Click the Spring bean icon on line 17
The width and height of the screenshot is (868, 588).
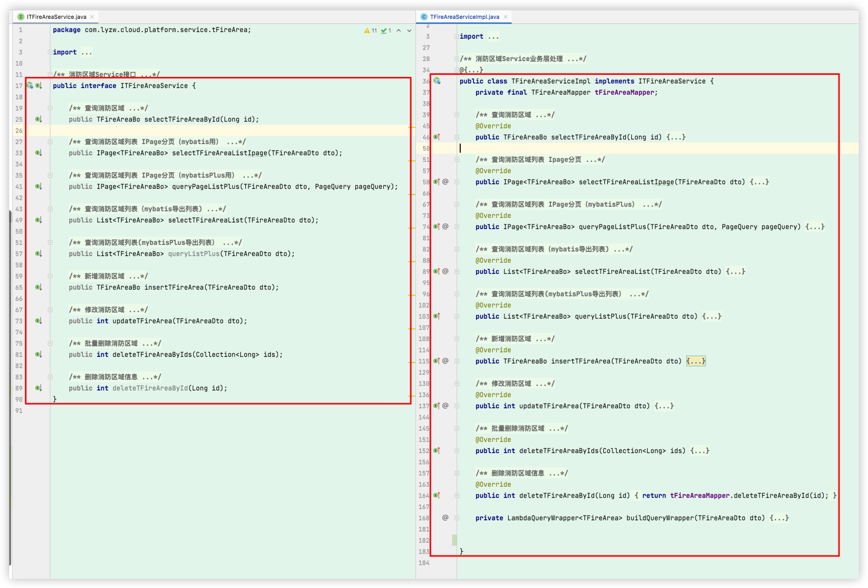[x=30, y=86]
